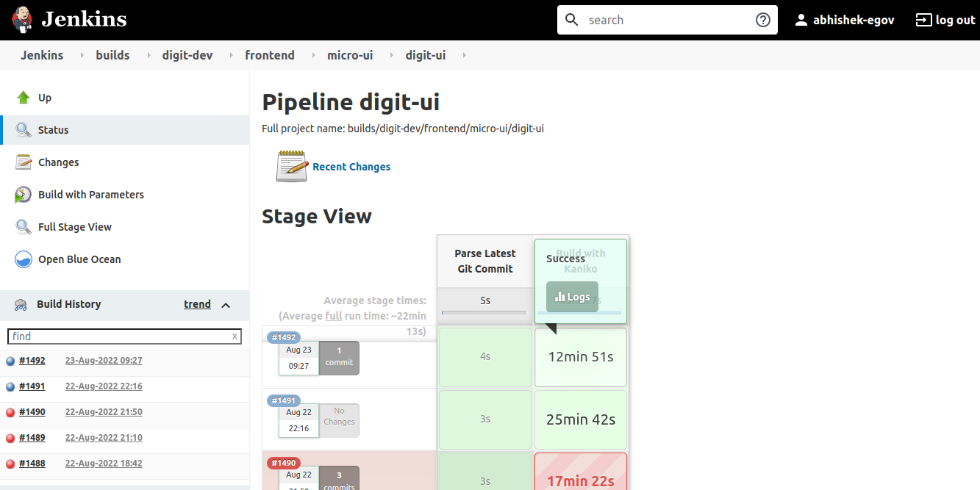
Task: Open the digit-dev breadcrumb item
Action: coord(187,55)
